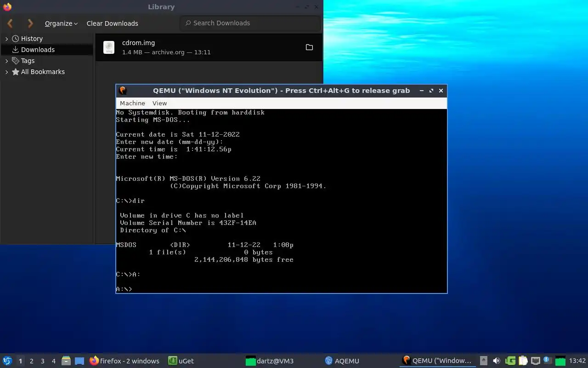588x368 pixels.
Task: Close the QEMU window
Action: click(x=441, y=91)
